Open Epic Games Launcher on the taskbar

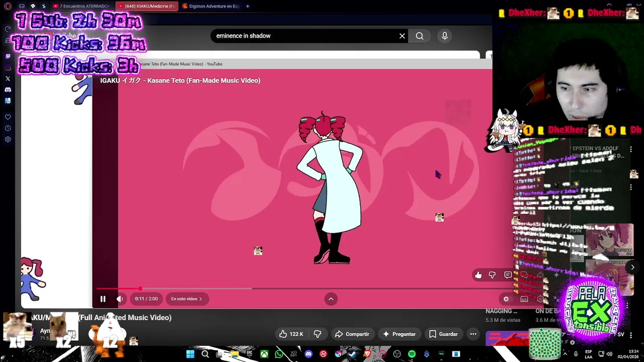(249, 354)
